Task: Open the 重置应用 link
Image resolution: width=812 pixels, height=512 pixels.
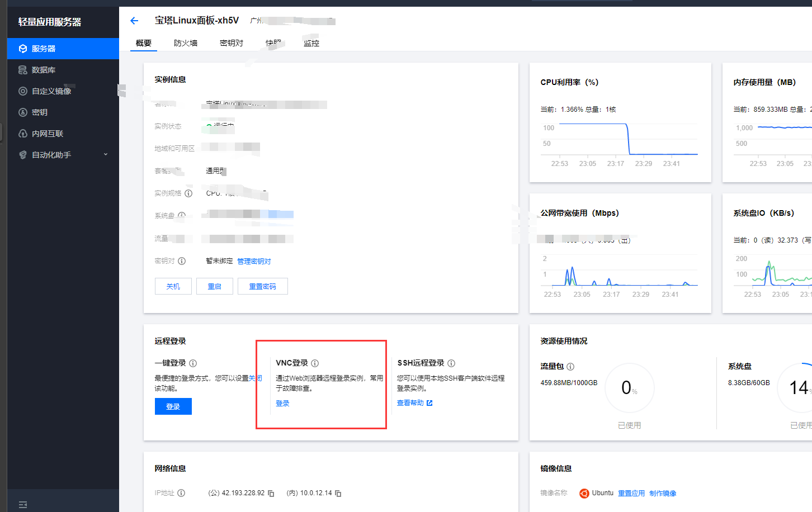Action: click(631, 494)
